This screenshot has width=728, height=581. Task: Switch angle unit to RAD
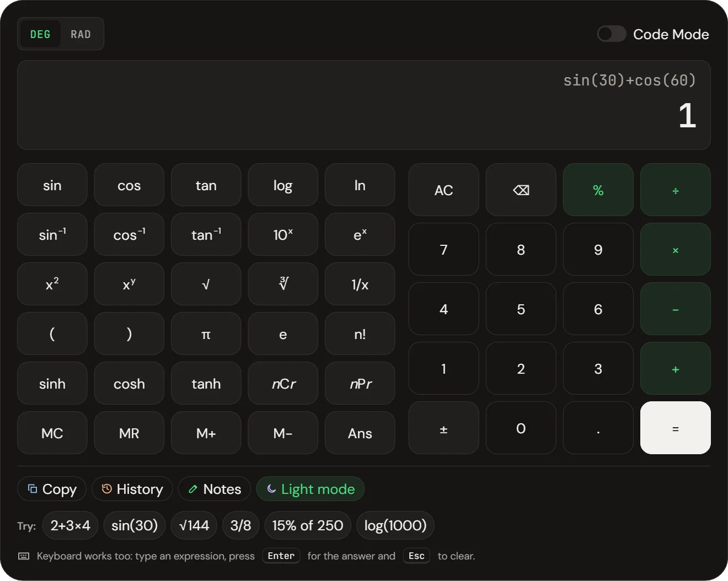point(81,34)
